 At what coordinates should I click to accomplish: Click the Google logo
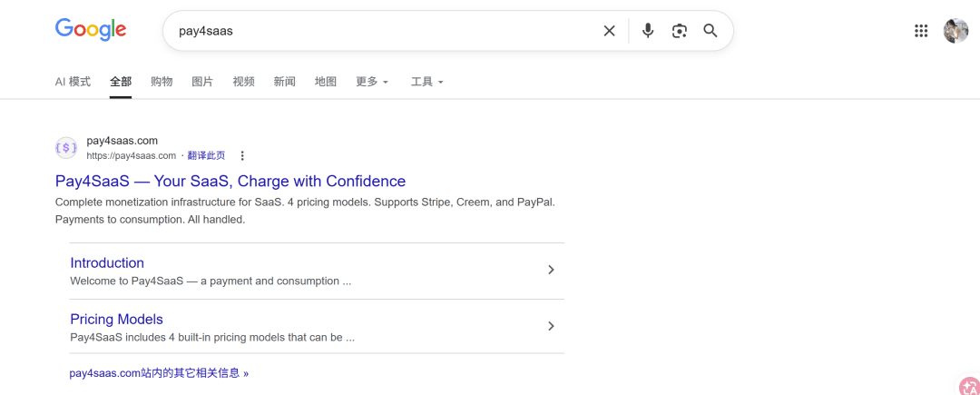(91, 29)
